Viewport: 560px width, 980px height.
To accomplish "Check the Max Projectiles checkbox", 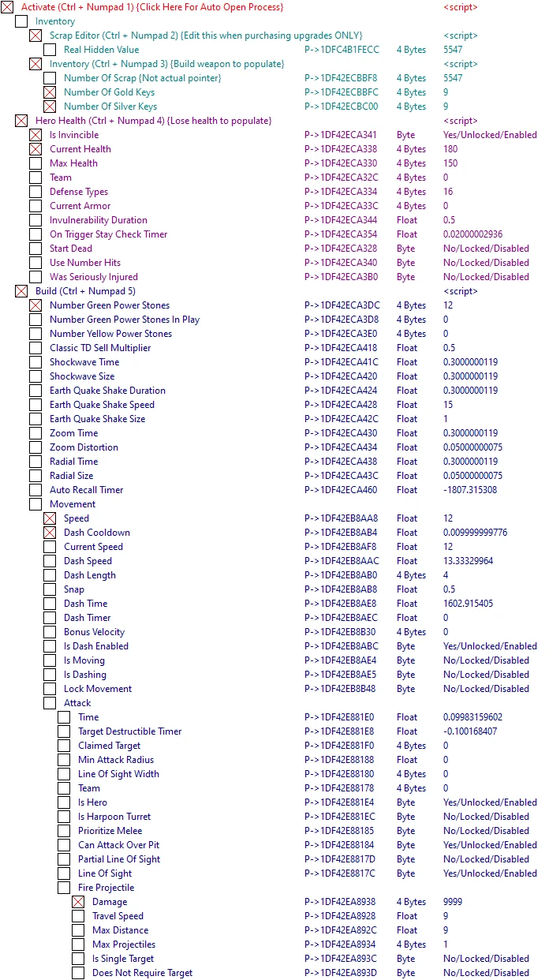I will tap(78, 944).
